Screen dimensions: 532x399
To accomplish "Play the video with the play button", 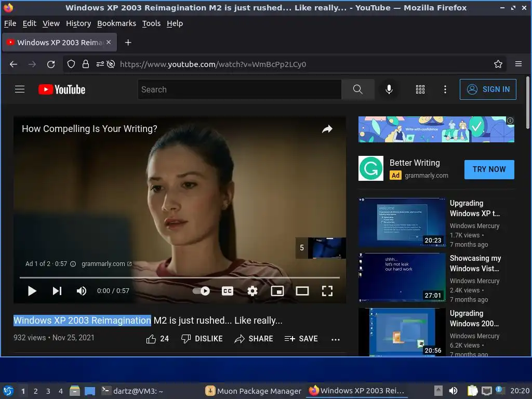I will (x=32, y=291).
